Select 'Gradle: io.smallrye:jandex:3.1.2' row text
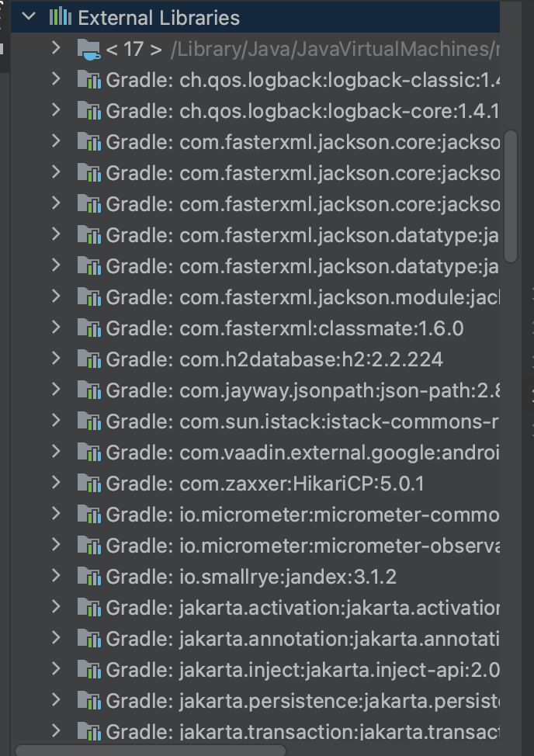The image size is (534, 756). [x=251, y=576]
